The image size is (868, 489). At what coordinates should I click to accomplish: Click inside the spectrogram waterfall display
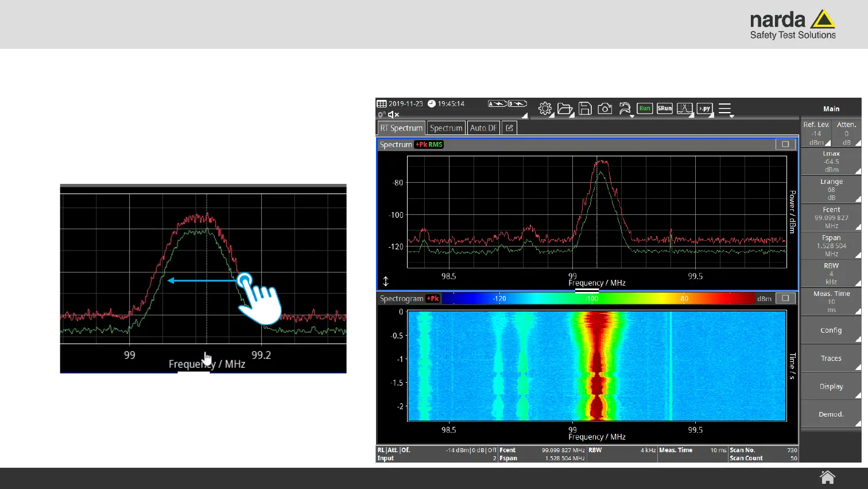[x=596, y=366]
